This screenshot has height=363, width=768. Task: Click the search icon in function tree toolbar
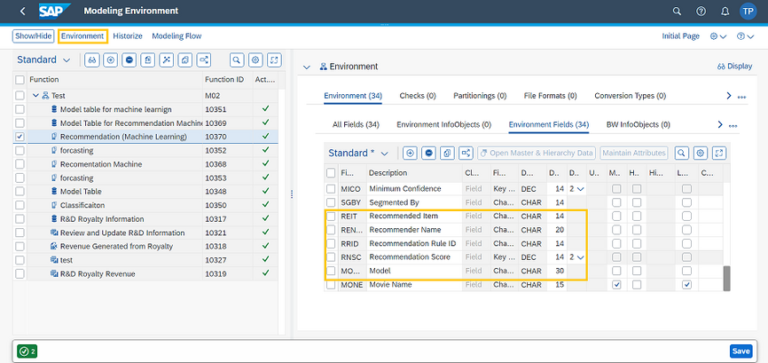237,60
